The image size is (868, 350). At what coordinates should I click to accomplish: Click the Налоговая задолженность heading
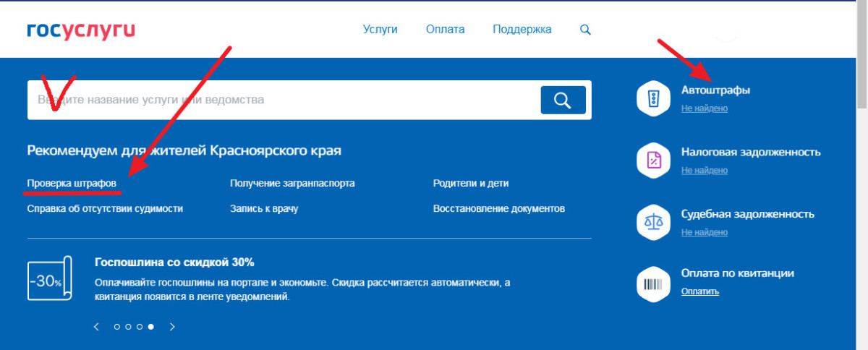point(751,153)
